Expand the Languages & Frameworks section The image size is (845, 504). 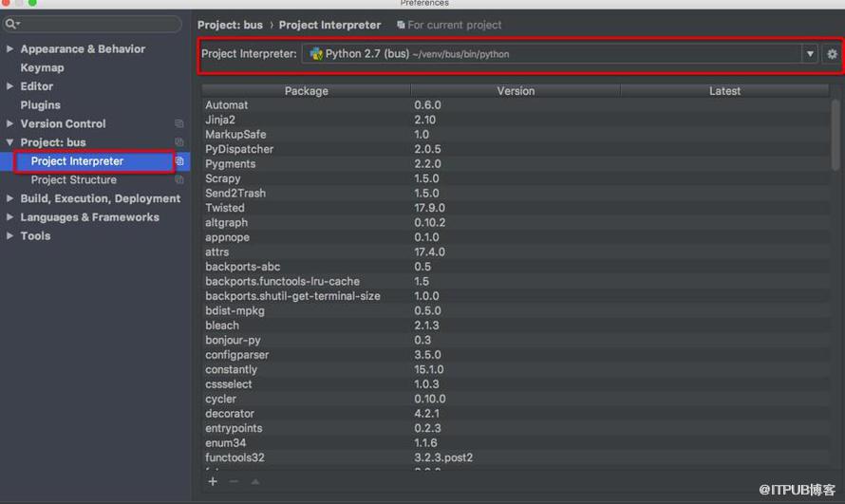(9, 217)
